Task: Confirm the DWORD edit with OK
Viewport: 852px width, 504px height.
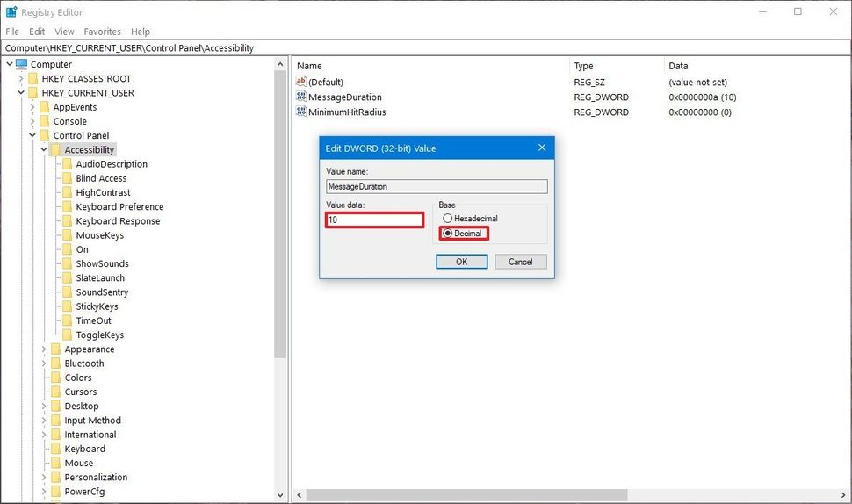Action: tap(461, 262)
